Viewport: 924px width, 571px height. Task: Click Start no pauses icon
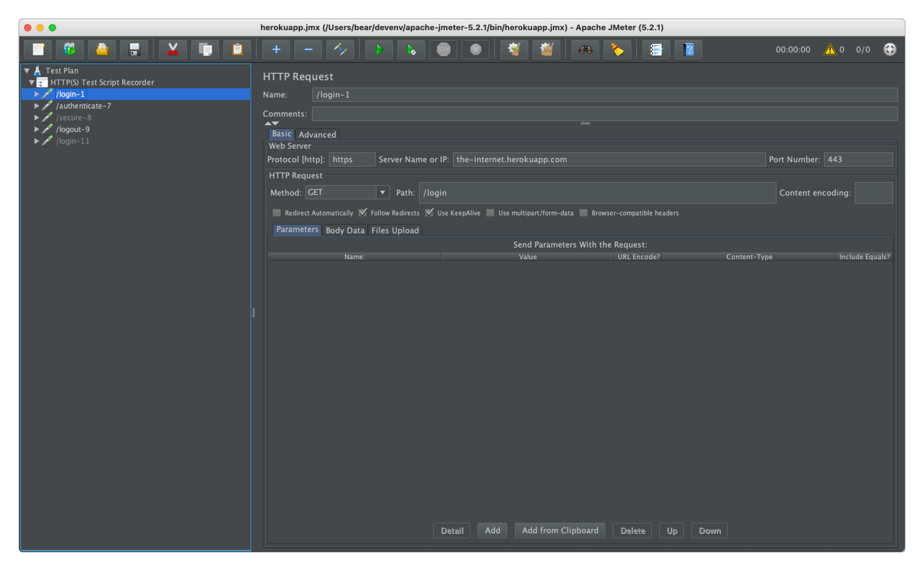tap(411, 49)
